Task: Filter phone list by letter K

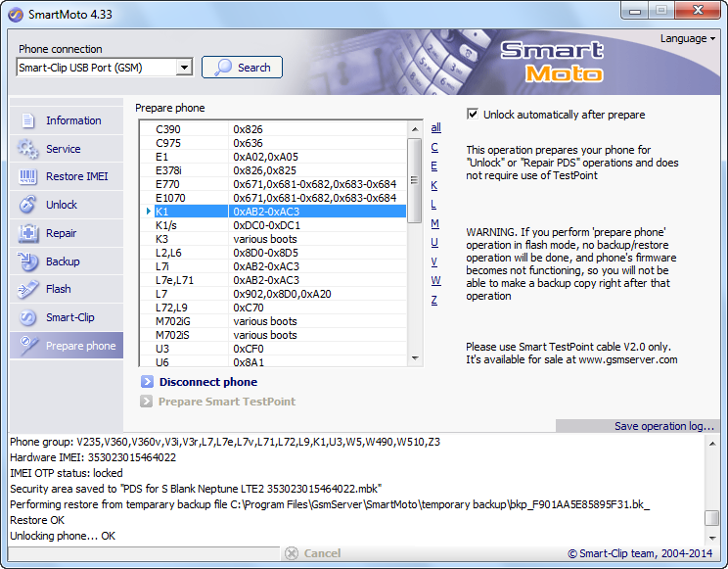Action: click(434, 185)
